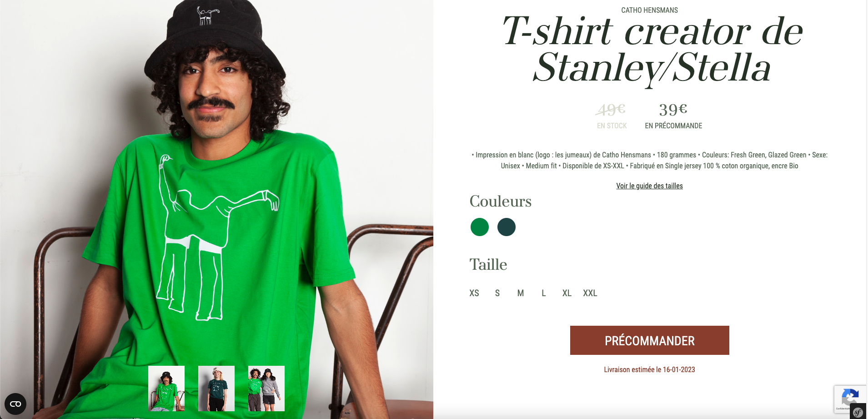The height and width of the screenshot is (419, 868).
Task: Open the Voir le guide des tailles link
Action: [x=649, y=186]
